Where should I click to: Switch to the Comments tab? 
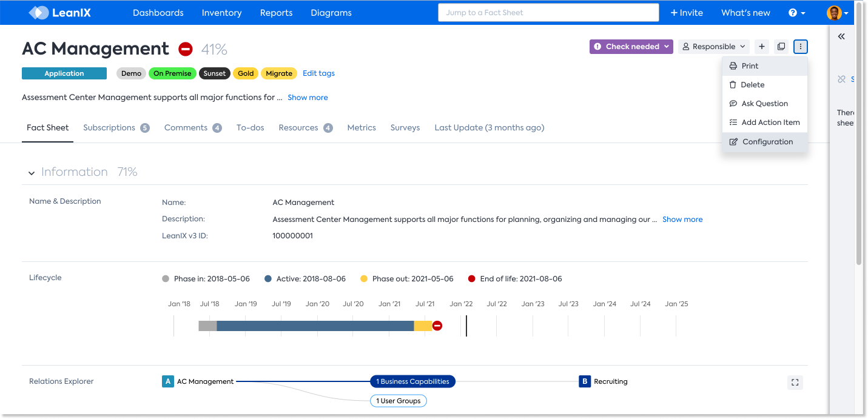tap(193, 128)
